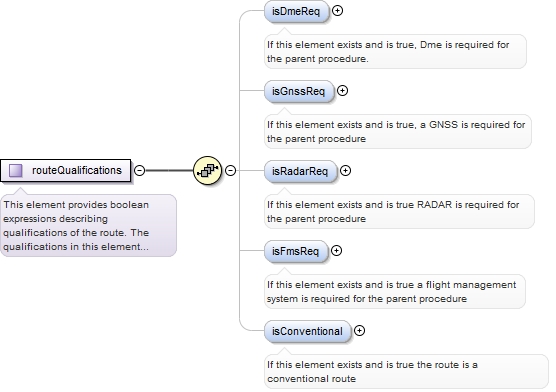Select the isConventional element node
This screenshot has height=392, width=556.
(307, 331)
